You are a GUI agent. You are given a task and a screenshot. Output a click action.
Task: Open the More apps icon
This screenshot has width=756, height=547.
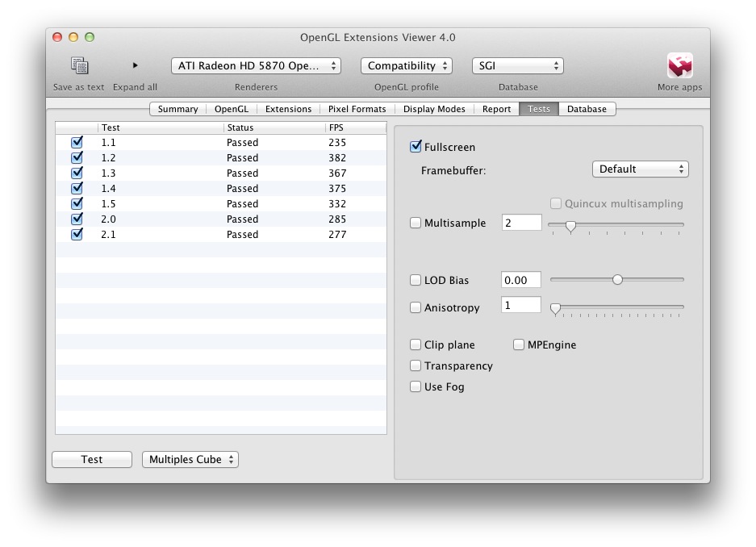pyautogui.click(x=680, y=65)
